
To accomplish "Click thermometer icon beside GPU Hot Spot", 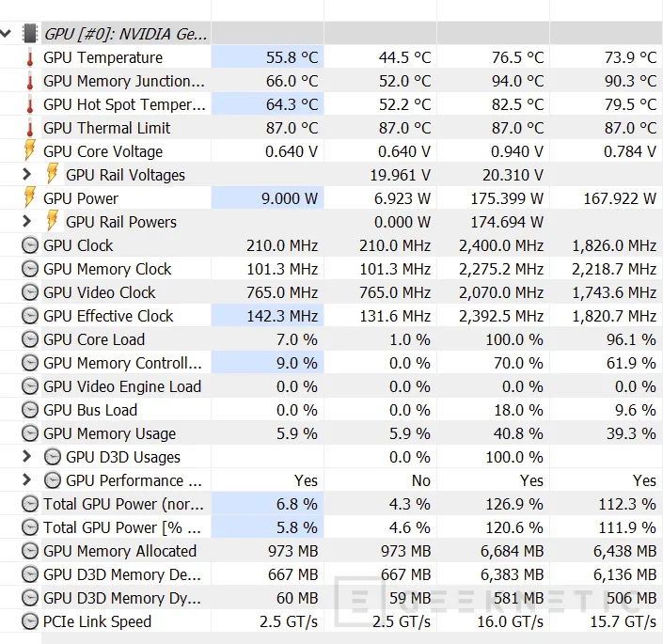I will (29, 104).
